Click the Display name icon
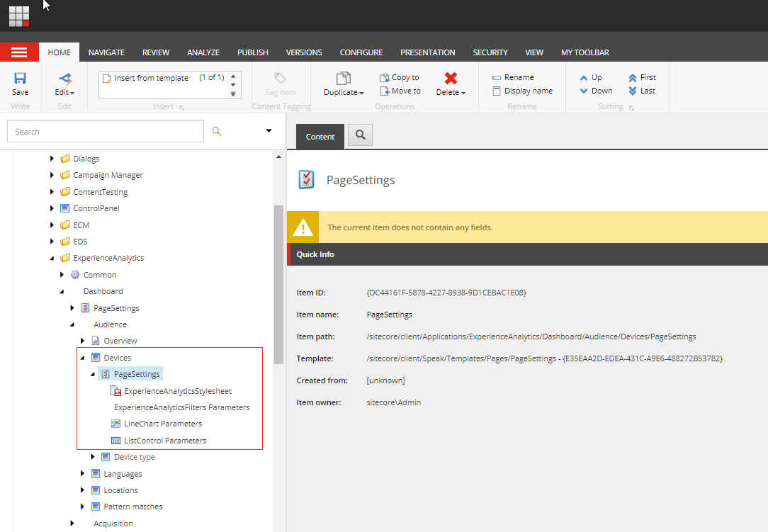 point(497,91)
